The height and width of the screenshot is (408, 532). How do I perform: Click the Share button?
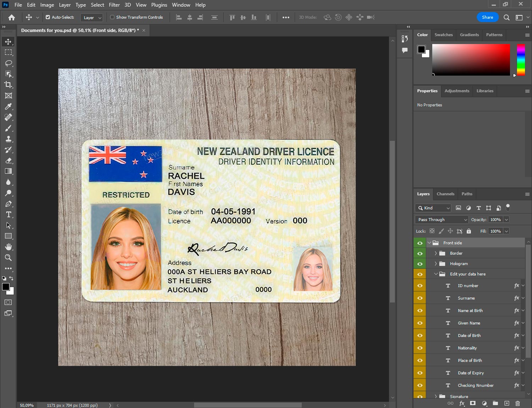point(487,17)
